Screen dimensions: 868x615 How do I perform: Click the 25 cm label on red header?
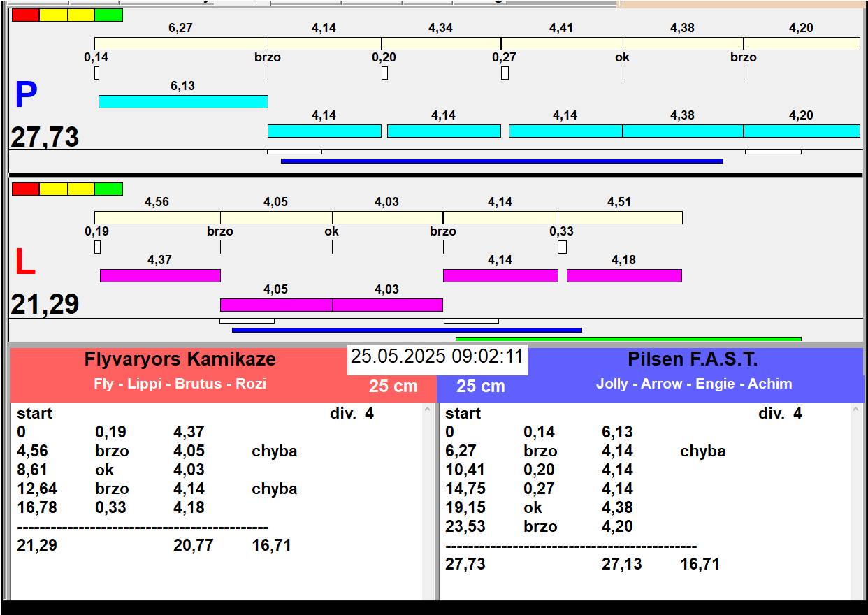pos(393,386)
